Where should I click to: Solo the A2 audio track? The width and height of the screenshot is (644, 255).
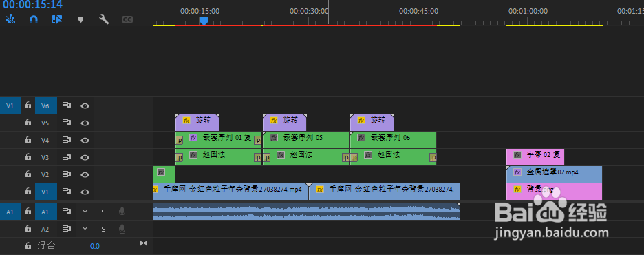point(103,229)
